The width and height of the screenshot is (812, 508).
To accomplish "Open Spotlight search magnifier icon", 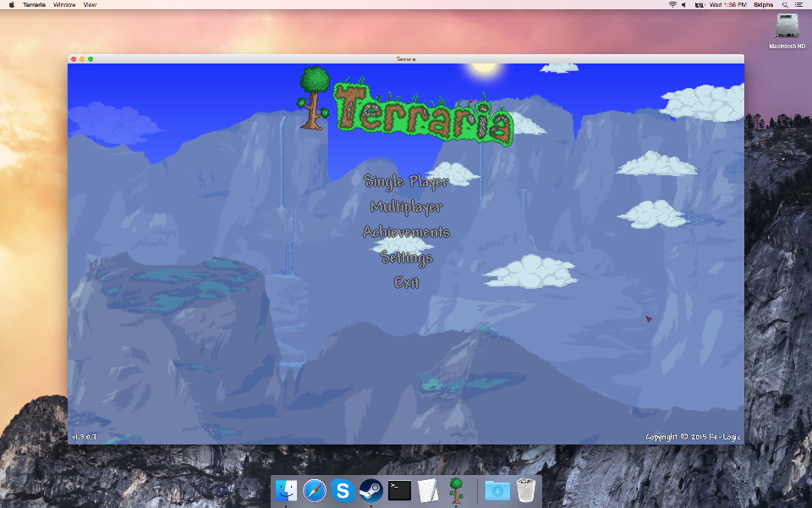I will tap(785, 5).
